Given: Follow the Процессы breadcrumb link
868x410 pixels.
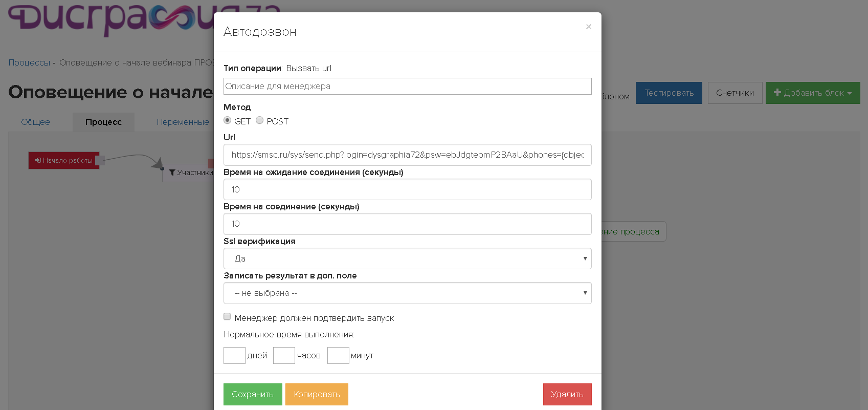Looking at the screenshot, I should (x=29, y=62).
